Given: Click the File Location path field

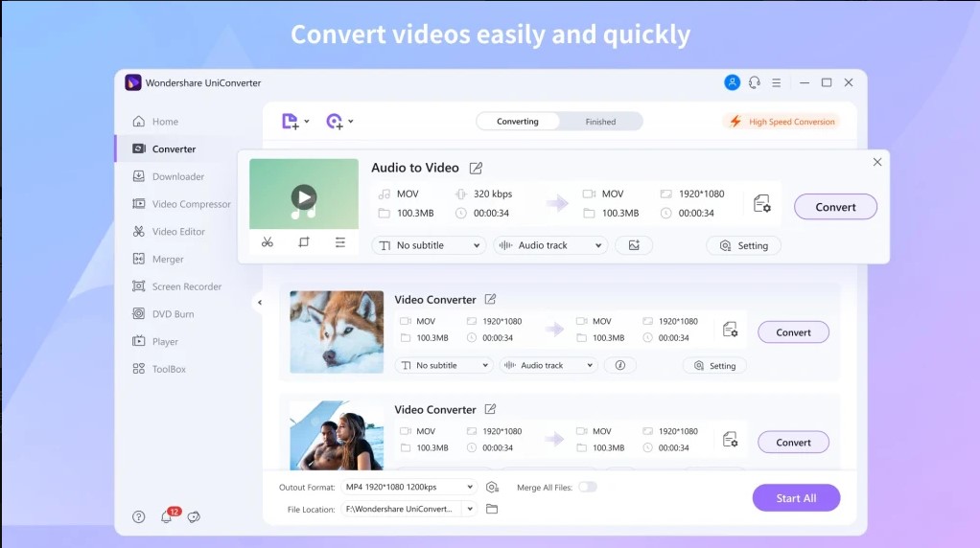Looking at the screenshot, I should pos(401,509).
